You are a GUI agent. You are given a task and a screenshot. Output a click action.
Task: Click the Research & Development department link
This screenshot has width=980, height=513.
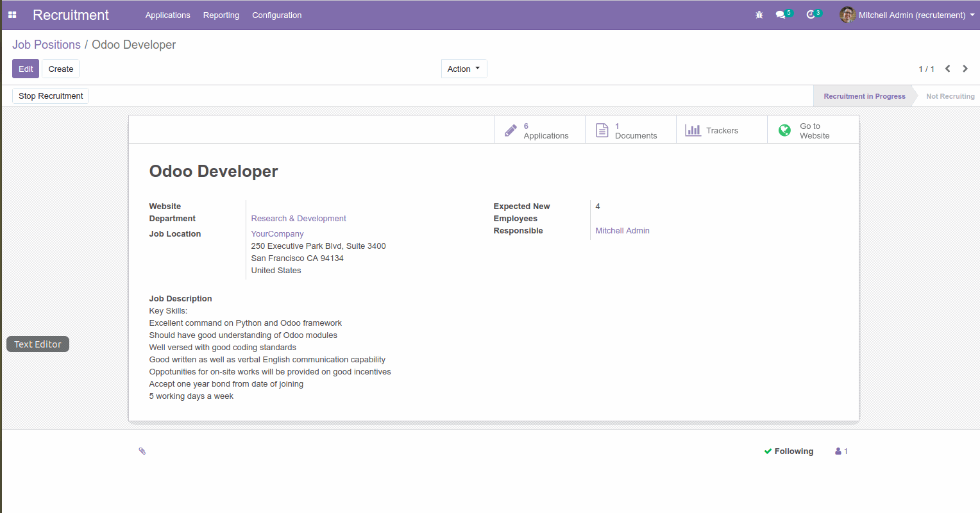coord(298,219)
